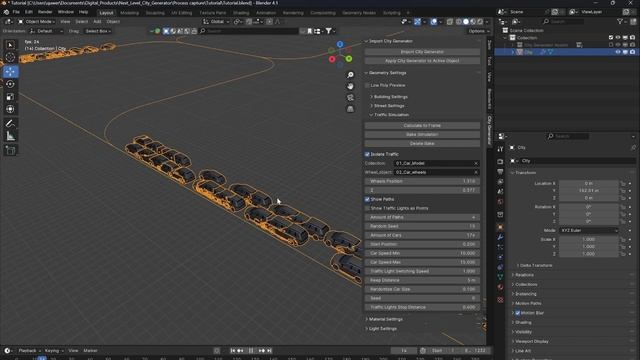Switch to the Shading workspace tab
This screenshot has width=640, height=360.
pyautogui.click(x=241, y=13)
